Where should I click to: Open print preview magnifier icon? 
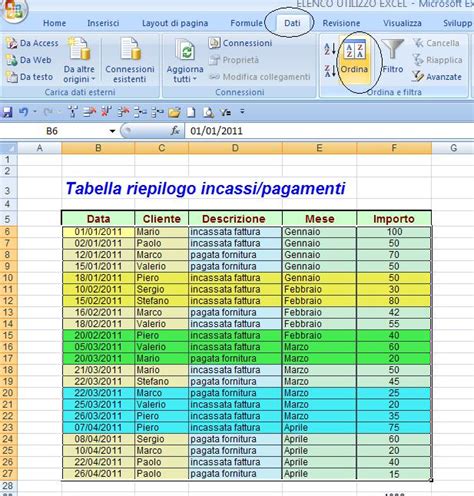208,113
